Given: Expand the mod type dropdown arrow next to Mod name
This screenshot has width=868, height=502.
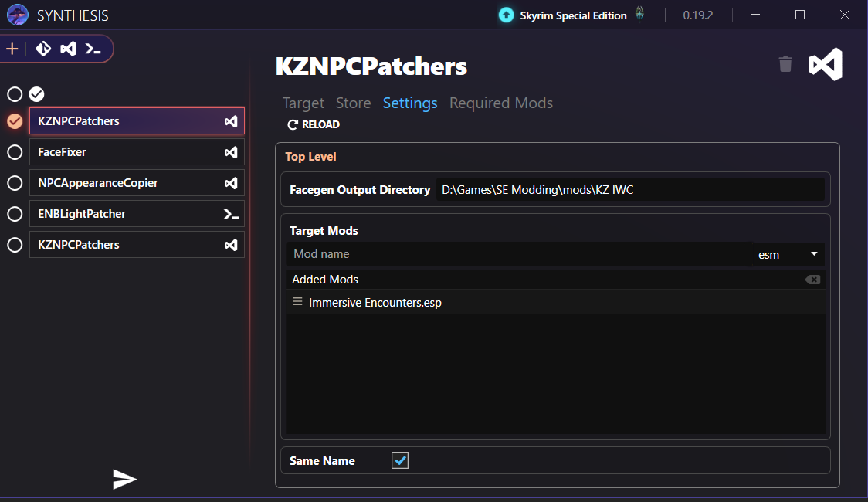Looking at the screenshot, I should point(813,254).
